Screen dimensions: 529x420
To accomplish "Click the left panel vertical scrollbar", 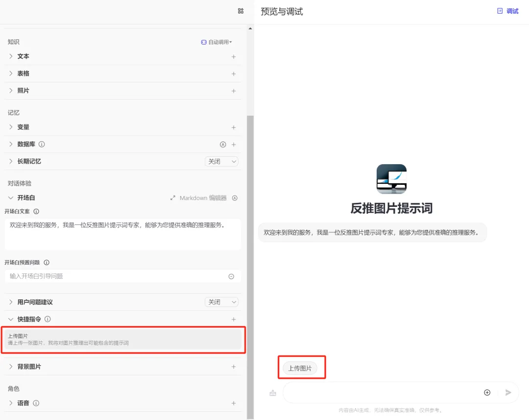I will tap(250, 267).
